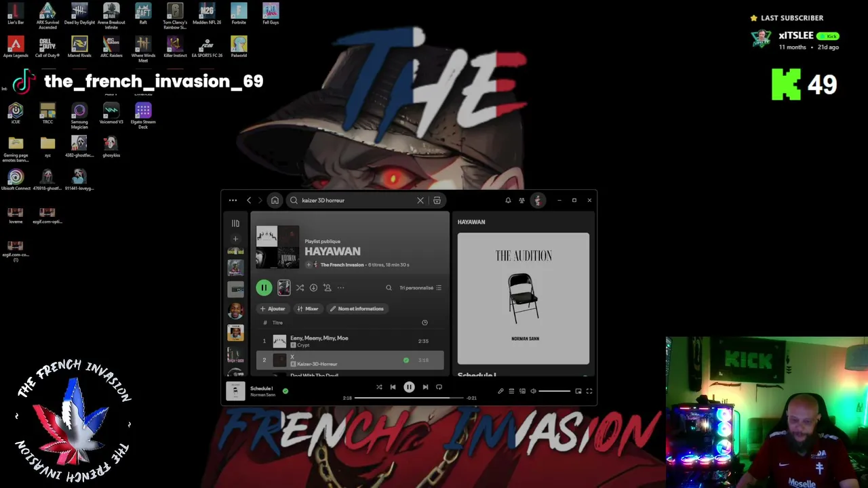This screenshot has width=868, height=488.
Task: Toggle the saved checkmark on track X
Action: click(x=406, y=360)
